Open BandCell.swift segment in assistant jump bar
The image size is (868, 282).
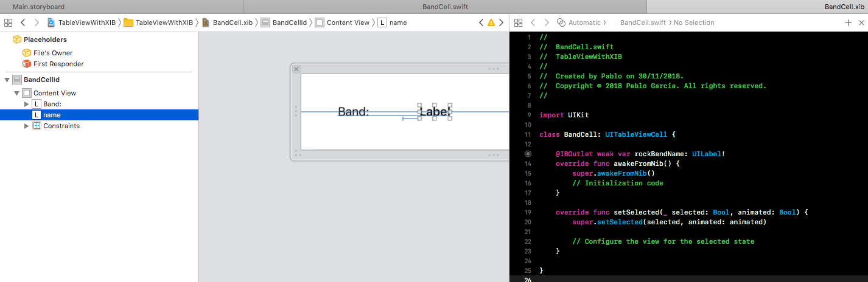pos(643,22)
